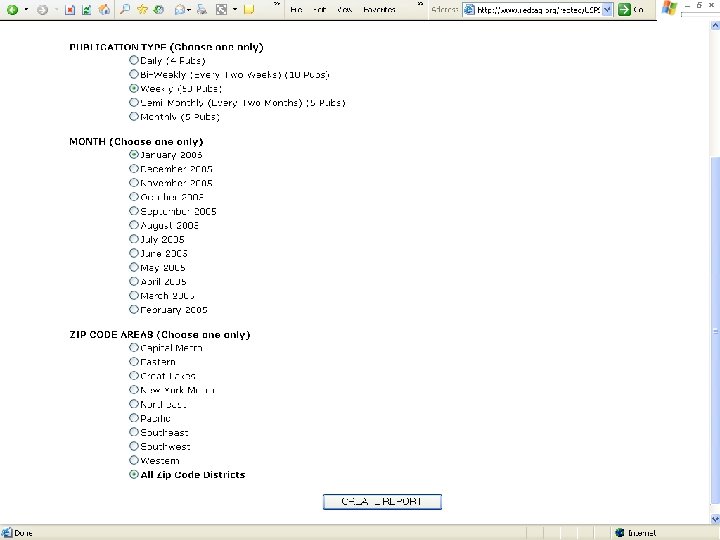Refresh the page using the toolbar icon
The height and width of the screenshot is (540, 720).
[x=86, y=9]
